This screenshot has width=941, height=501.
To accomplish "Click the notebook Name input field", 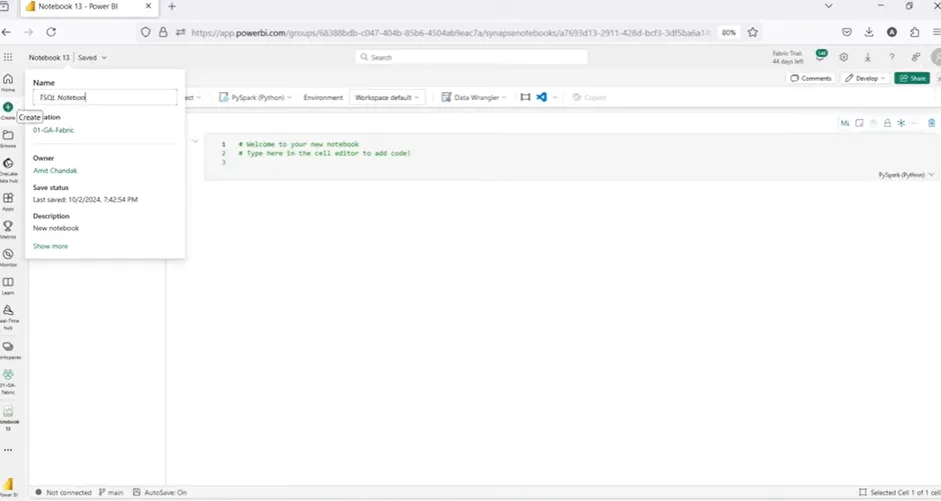I will [105, 97].
